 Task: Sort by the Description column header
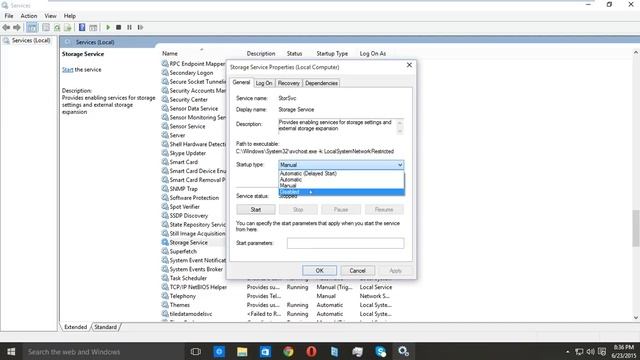coord(260,53)
